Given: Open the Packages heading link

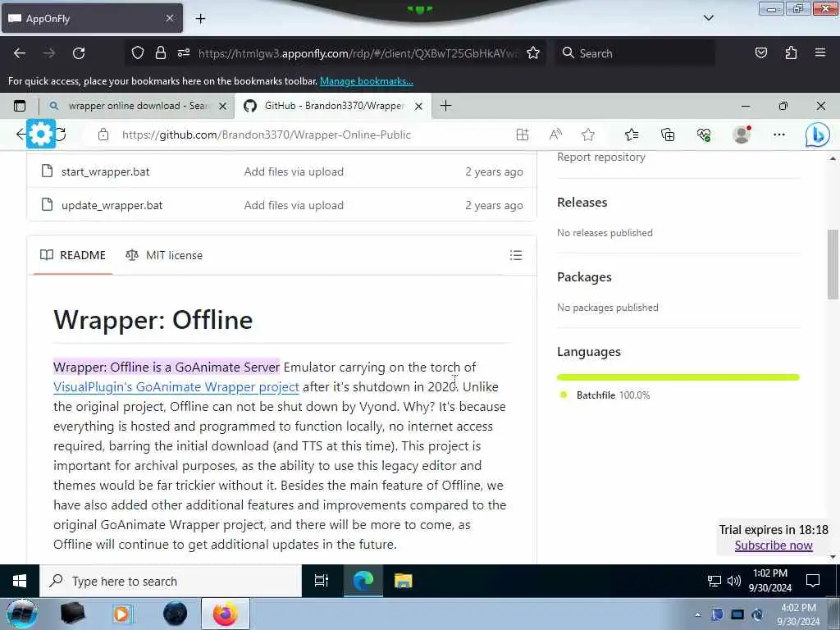Looking at the screenshot, I should coord(584,277).
